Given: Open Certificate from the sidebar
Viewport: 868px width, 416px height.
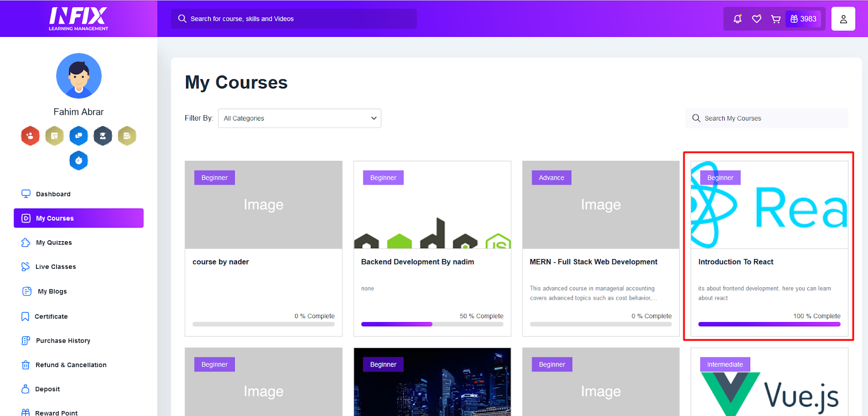Looking at the screenshot, I should pos(51,317).
